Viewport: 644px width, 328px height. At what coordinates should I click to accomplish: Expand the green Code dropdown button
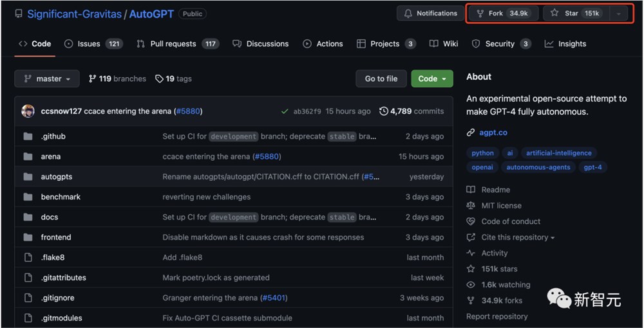[x=432, y=78]
